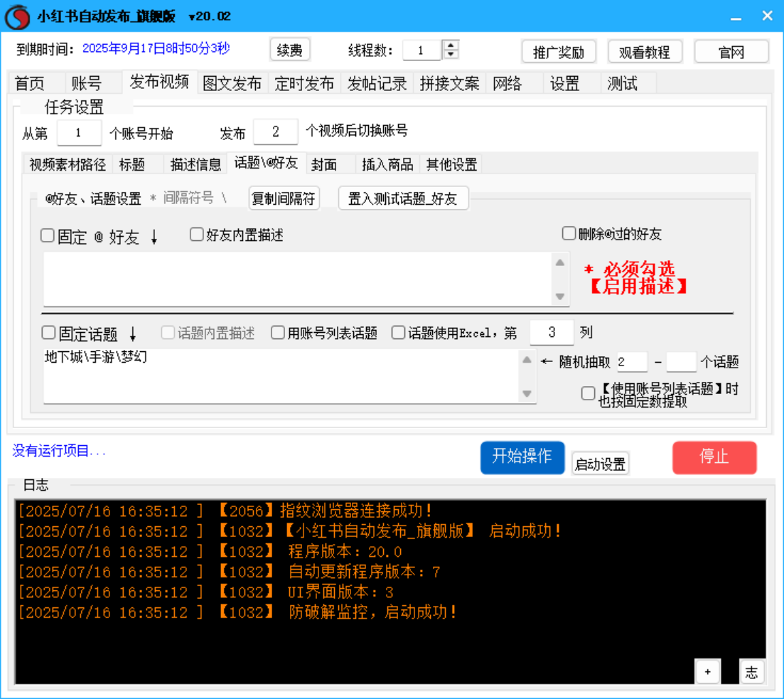
Task: Click log line 程序版本: 20.0
Action: pos(210,551)
